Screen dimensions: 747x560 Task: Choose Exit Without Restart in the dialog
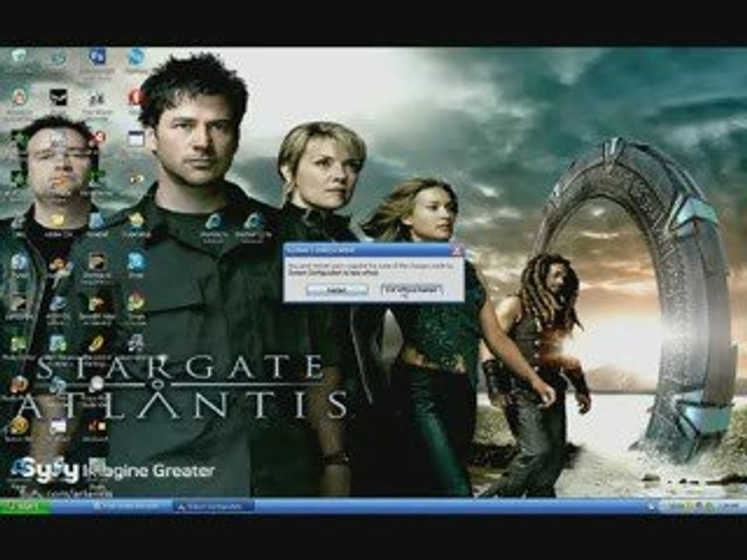(412, 289)
